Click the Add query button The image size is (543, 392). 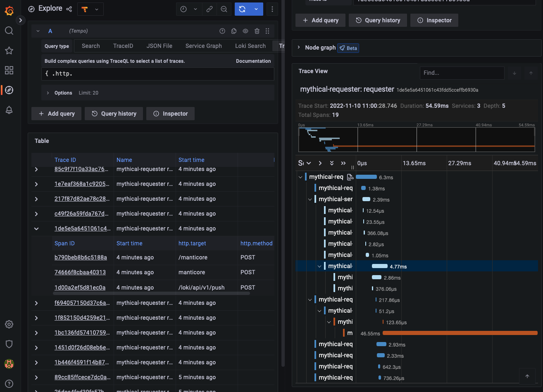pos(56,113)
